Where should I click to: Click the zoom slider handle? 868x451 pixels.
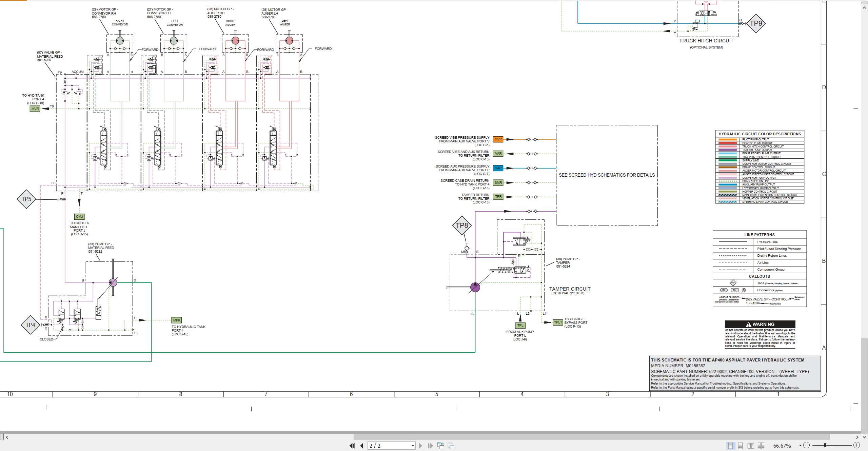point(825,445)
